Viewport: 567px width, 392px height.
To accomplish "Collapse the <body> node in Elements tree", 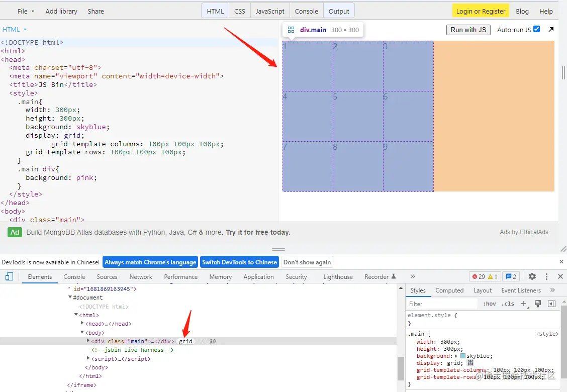I will pyautogui.click(x=82, y=332).
